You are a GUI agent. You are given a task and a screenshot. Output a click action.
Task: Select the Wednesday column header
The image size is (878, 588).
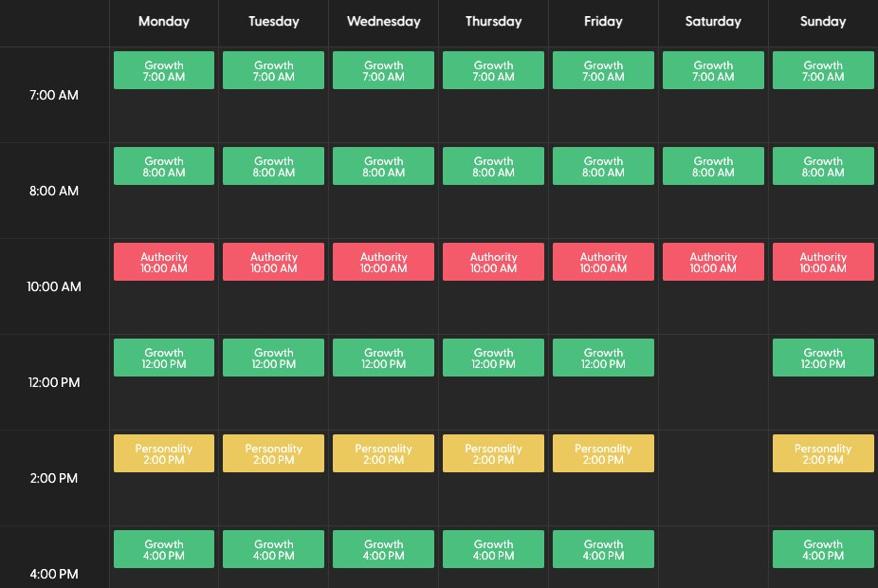pos(384,21)
